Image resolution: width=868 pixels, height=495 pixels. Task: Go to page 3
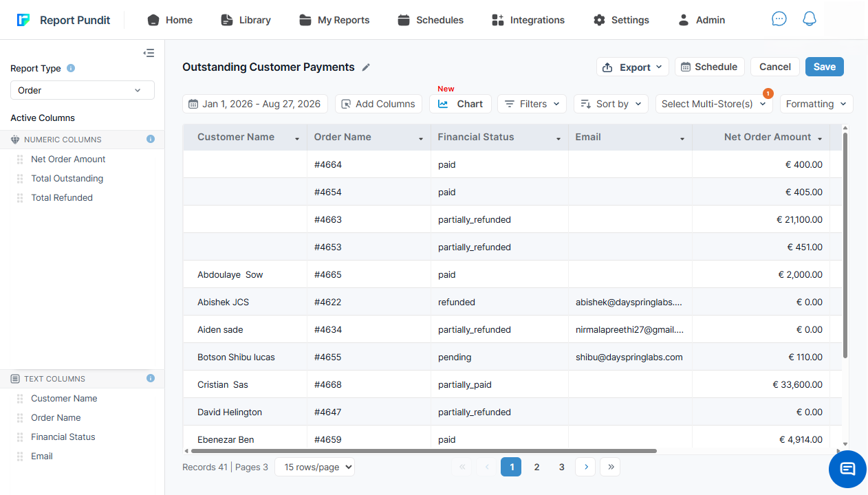[561, 467]
